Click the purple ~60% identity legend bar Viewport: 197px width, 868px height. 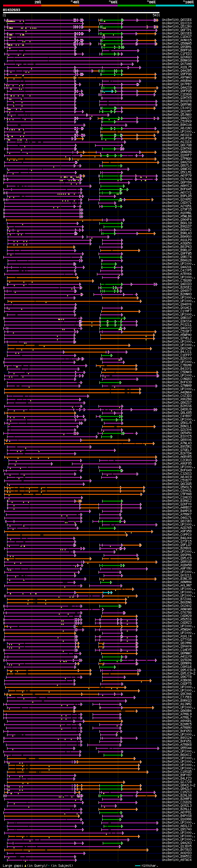point(99,6)
